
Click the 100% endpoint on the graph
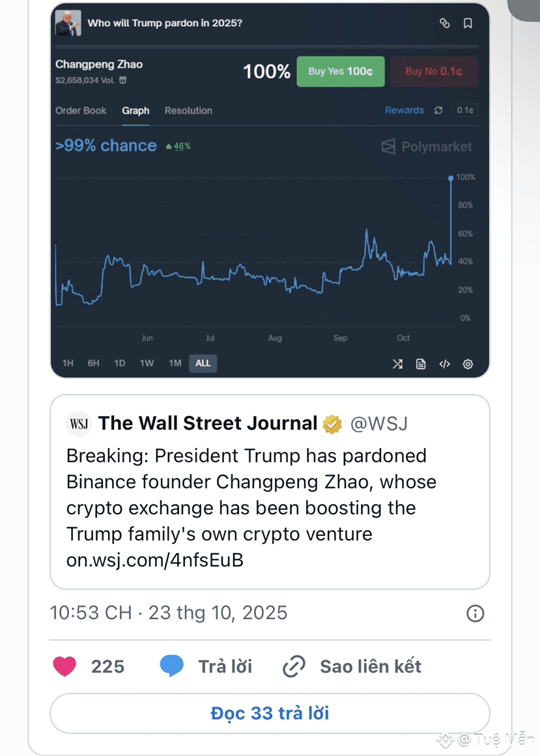[x=450, y=177]
